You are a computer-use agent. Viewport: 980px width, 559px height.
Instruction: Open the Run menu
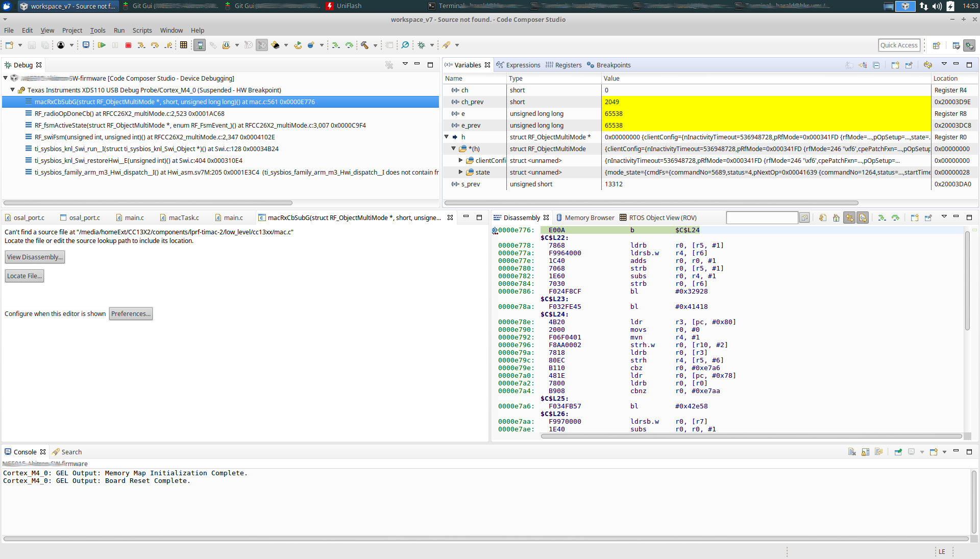click(x=119, y=30)
